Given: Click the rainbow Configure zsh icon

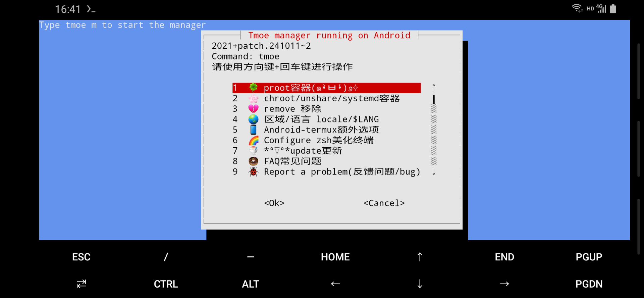Looking at the screenshot, I should (x=253, y=140).
